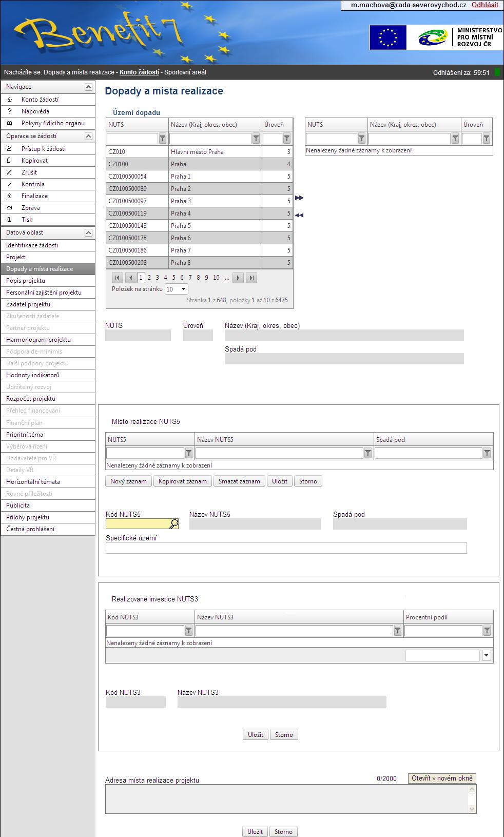Open dropdown in Realizované investice grid footer
This screenshot has height=837, width=504.
tap(487, 655)
